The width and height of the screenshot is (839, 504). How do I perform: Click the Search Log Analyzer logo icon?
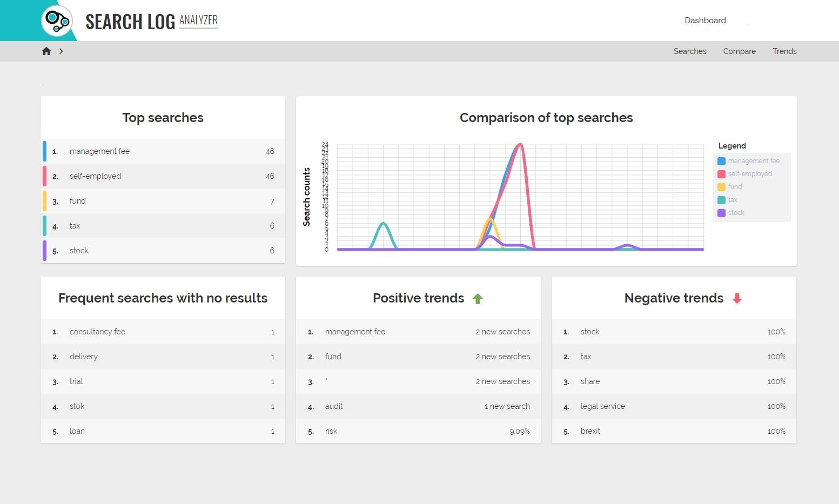coord(57,21)
